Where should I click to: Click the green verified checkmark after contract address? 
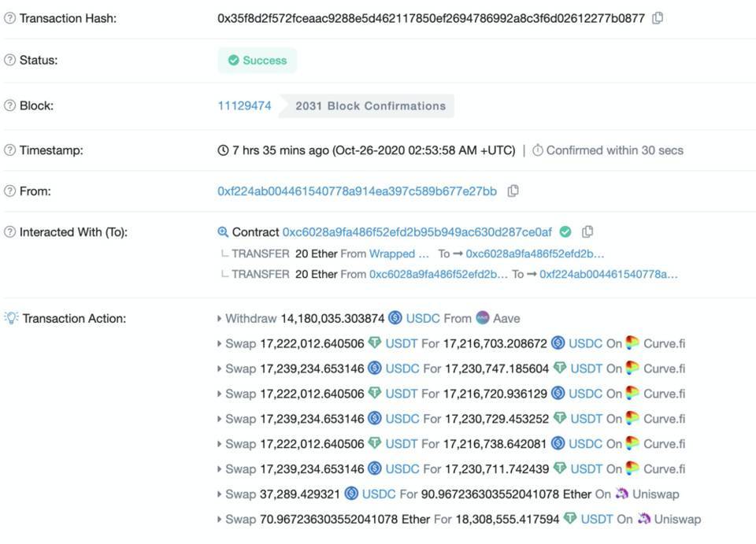[x=565, y=232]
